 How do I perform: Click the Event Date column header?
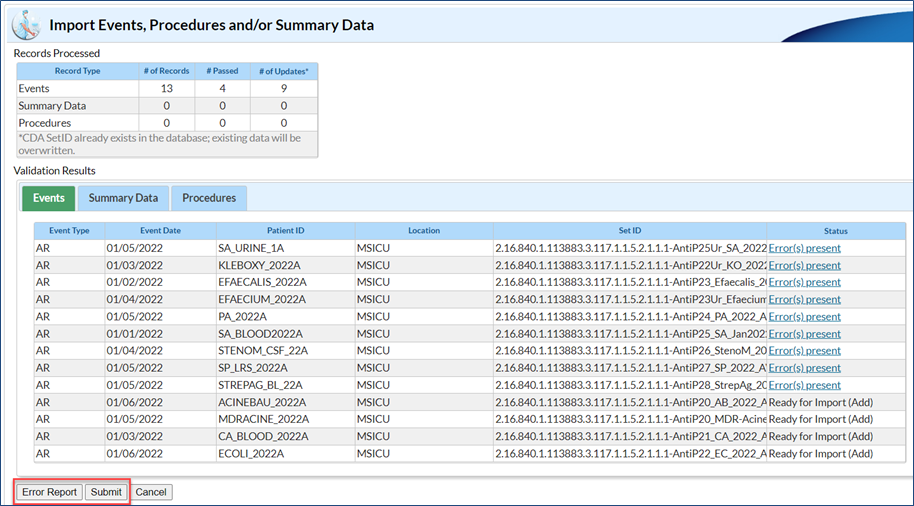(x=160, y=231)
